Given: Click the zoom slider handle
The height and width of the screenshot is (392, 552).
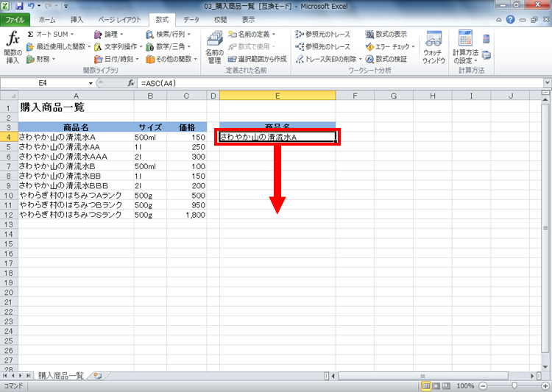Looking at the screenshot, I should click(514, 386).
